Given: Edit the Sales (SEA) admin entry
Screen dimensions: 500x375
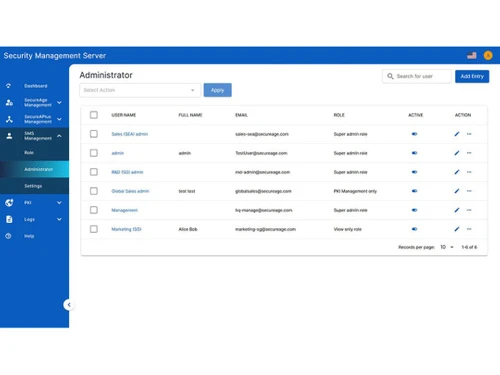Looking at the screenshot, I should click(457, 134).
